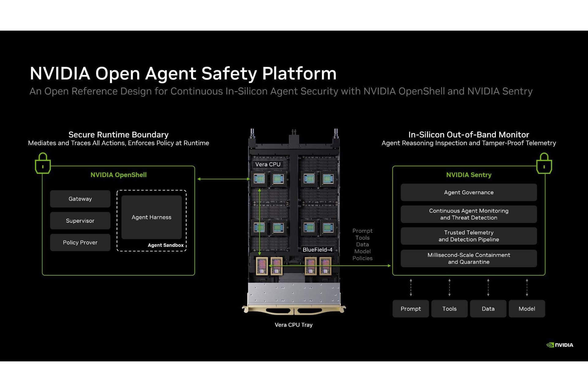This screenshot has width=588, height=392.
Task: Click Continuous Agent Monitoring and Threat Detection
Action: click(x=469, y=214)
